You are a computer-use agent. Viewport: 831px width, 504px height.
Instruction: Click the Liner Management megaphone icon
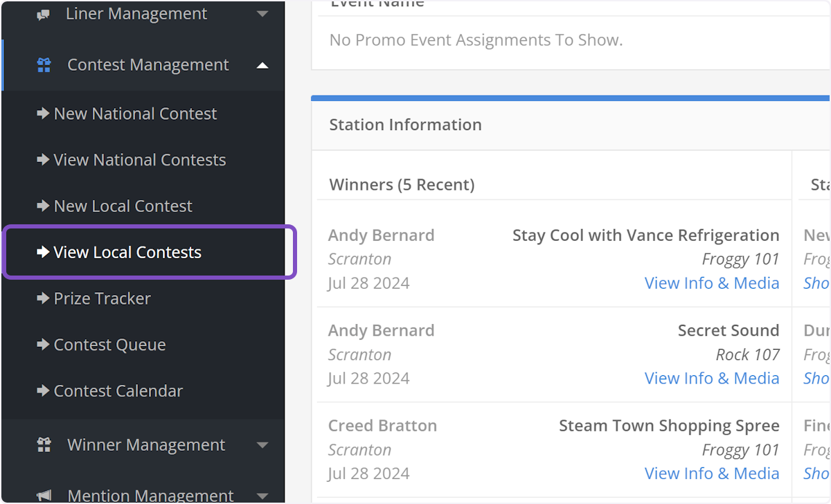point(44,13)
